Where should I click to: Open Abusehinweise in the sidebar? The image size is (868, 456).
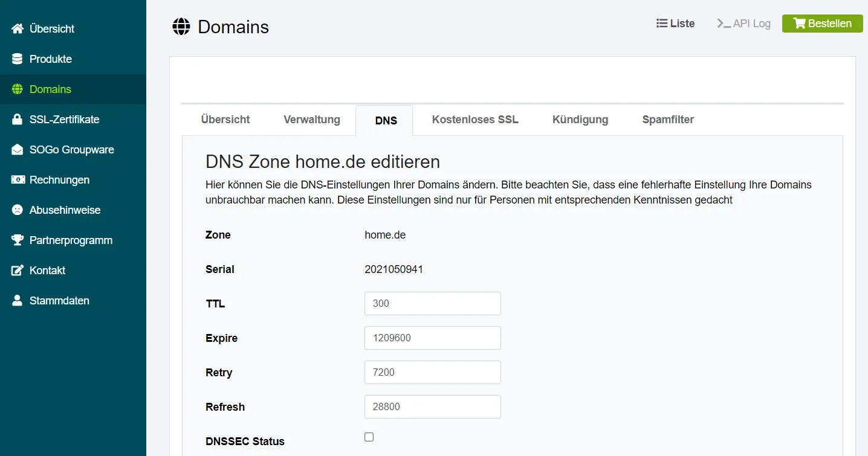point(73,210)
